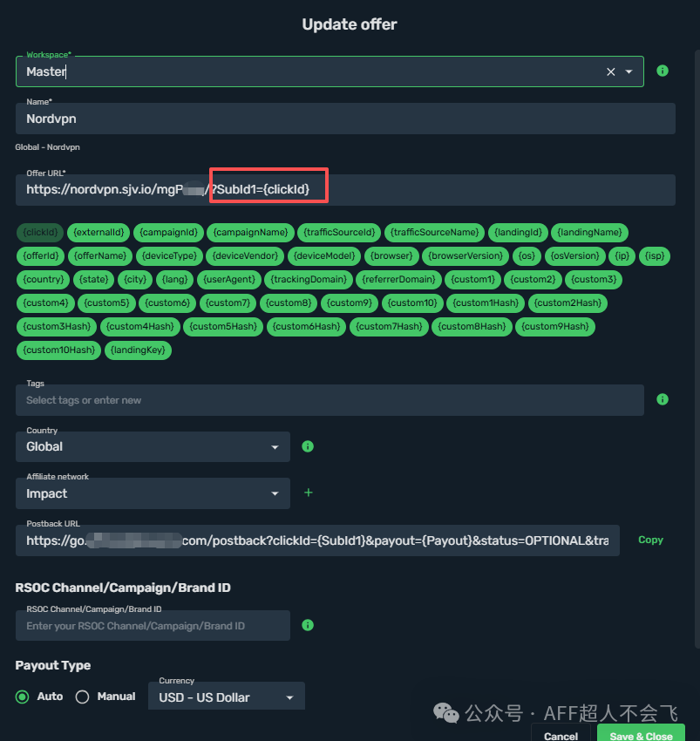700x741 pixels.
Task: Click into the Name field Nordvpn
Action: [x=345, y=119]
